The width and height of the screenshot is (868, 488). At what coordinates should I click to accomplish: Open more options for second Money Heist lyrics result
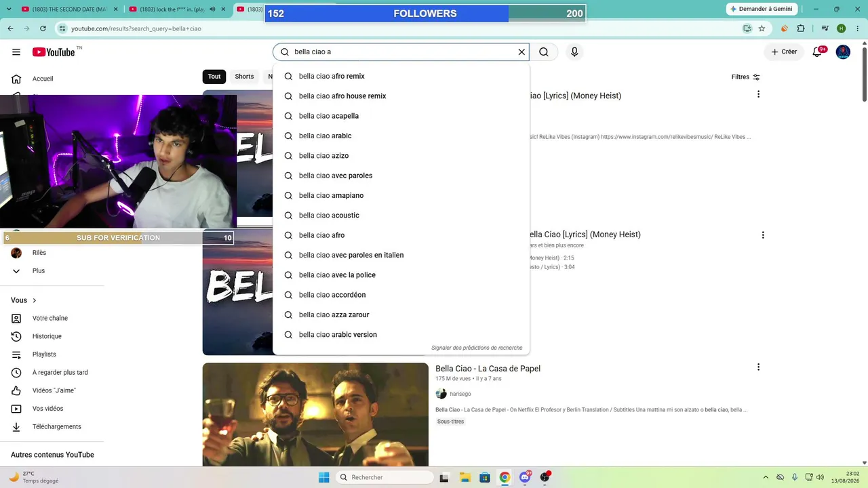[763, 235]
